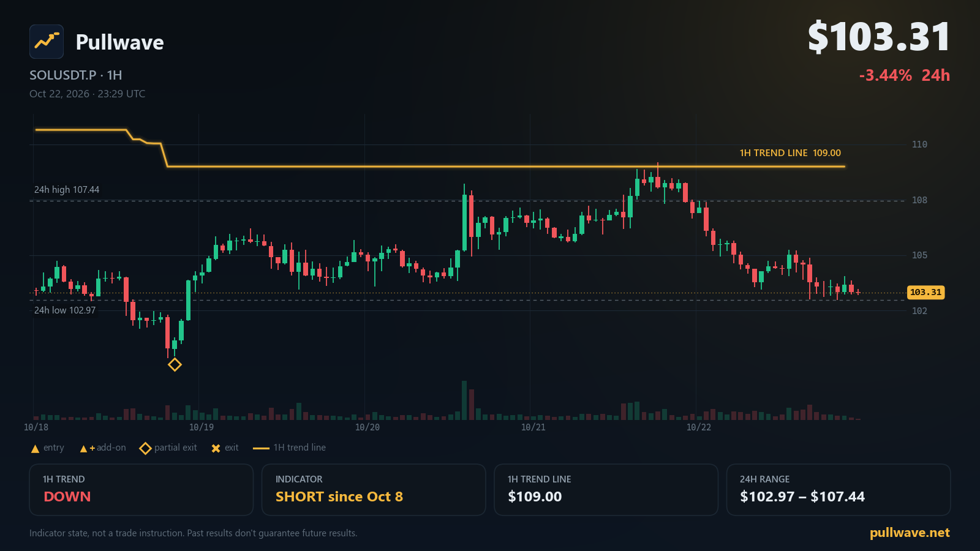
Task: Click the exit cross legend icon
Action: point(216,449)
